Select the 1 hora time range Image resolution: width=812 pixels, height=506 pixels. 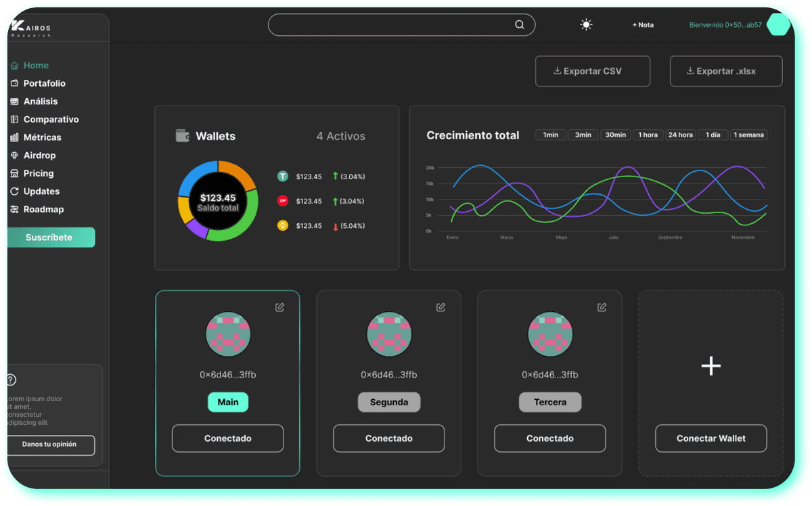coord(648,135)
